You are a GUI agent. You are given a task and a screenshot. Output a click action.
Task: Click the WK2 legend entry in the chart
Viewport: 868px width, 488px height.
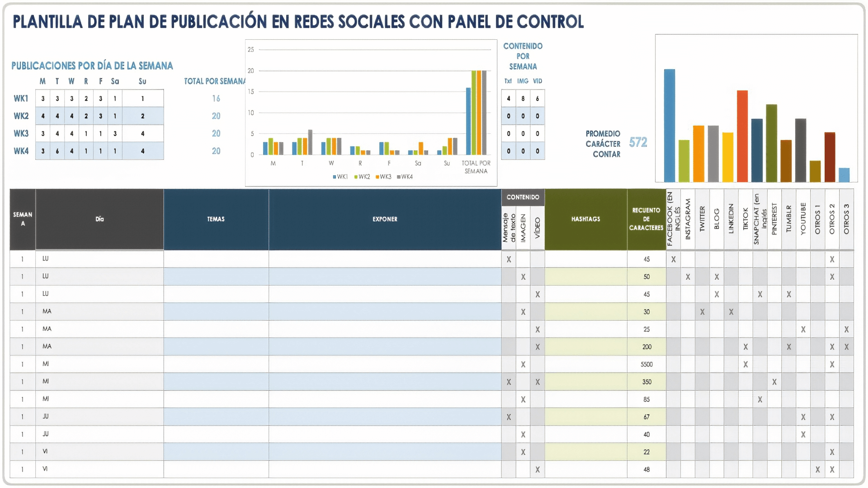(x=362, y=177)
